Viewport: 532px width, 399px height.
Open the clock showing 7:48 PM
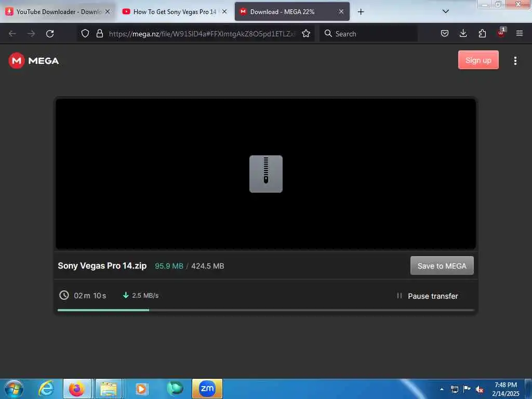(506, 389)
